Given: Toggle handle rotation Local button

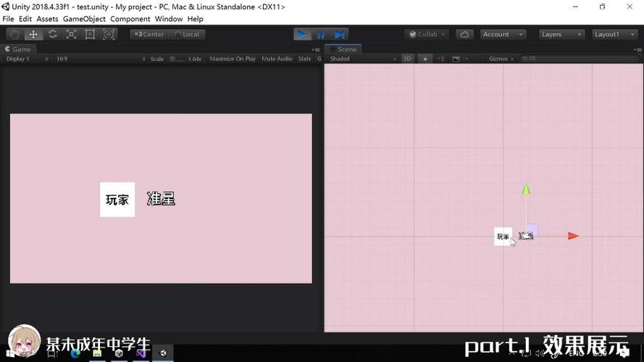Looking at the screenshot, I should point(187,35).
